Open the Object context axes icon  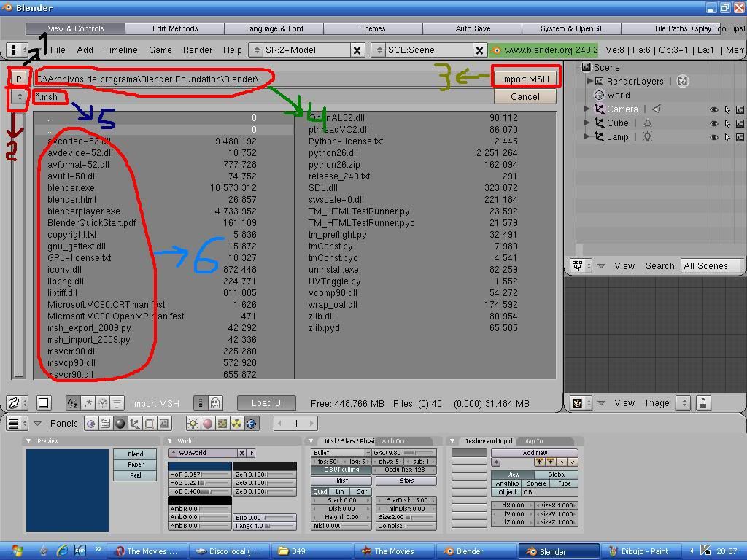135,424
